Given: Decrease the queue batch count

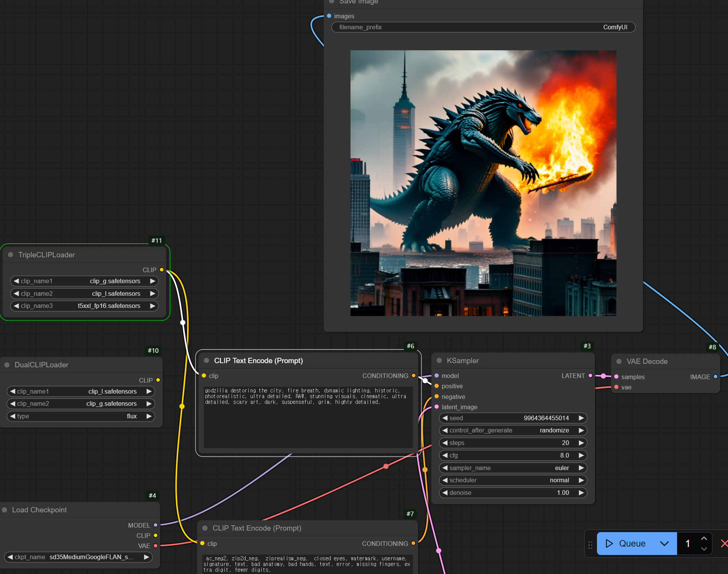Looking at the screenshot, I should click(704, 549).
